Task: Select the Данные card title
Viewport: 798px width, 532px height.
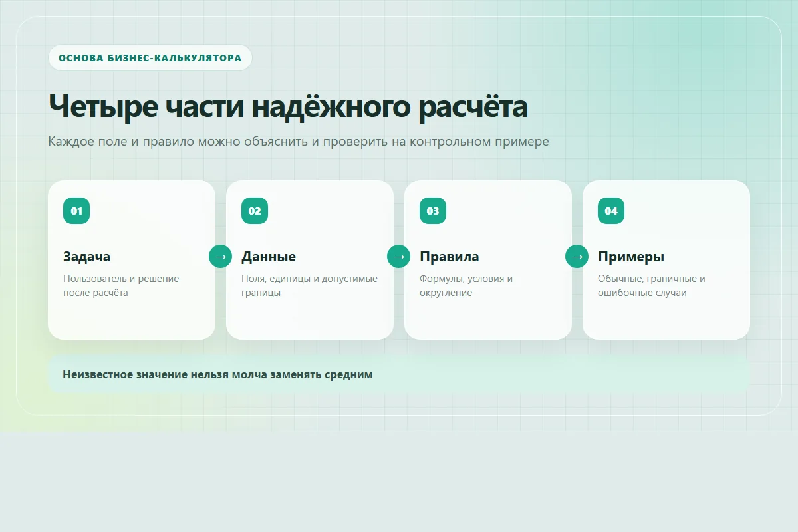Action: coord(269,257)
